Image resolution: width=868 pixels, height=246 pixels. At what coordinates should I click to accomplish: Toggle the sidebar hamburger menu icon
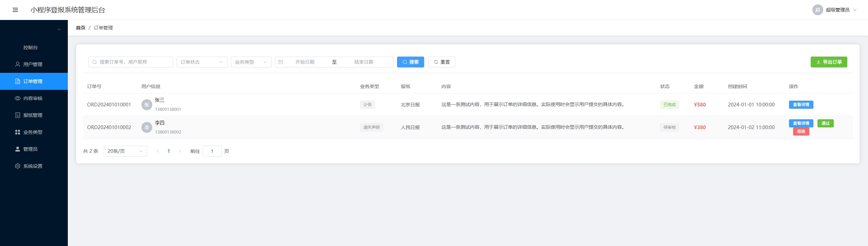point(15,10)
